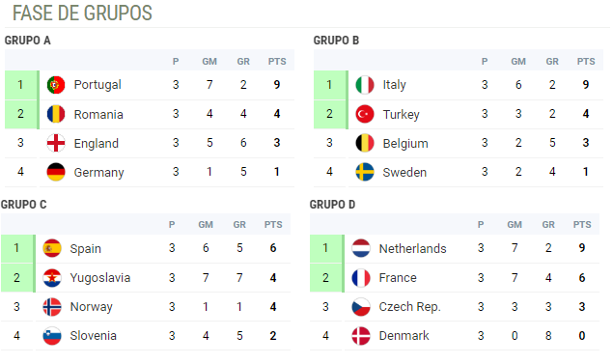The width and height of the screenshot is (613, 364).
Task: Click the Norway flag icon
Action: pos(52,307)
